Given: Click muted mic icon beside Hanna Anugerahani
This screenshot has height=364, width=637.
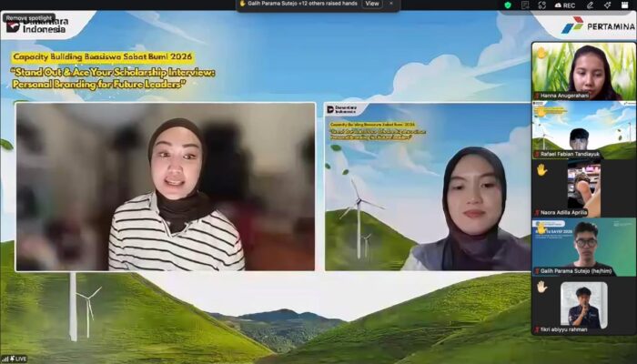Looking at the screenshot, I should tap(537, 96).
